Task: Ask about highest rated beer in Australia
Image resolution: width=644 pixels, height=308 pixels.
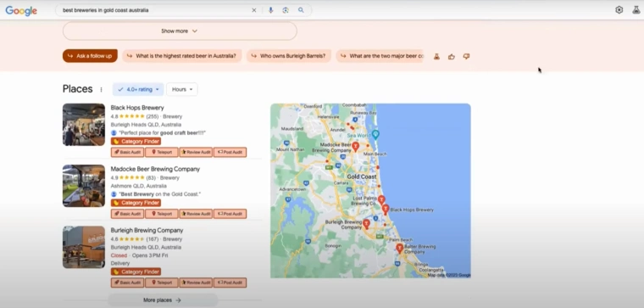Action: (181, 56)
